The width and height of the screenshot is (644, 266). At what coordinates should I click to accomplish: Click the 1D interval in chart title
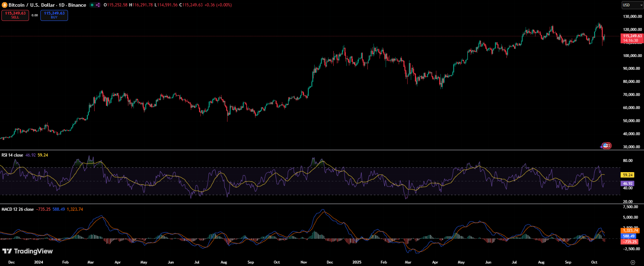[62, 5]
